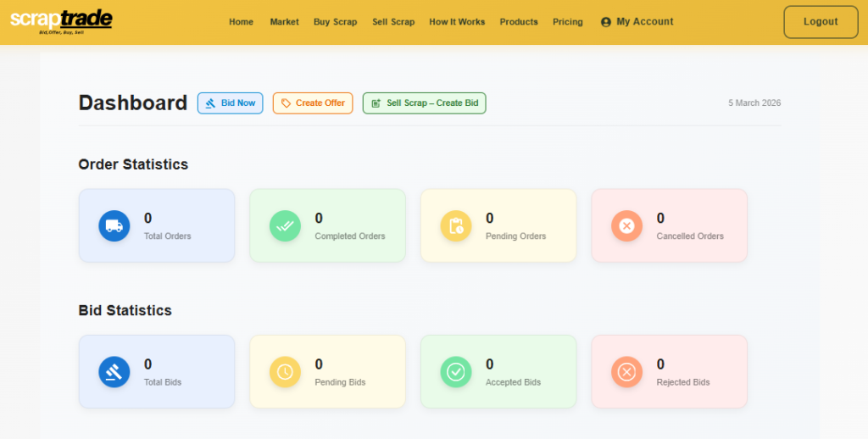Image resolution: width=868 pixels, height=439 pixels.
Task: Click the Total Orders truck icon
Action: [114, 225]
